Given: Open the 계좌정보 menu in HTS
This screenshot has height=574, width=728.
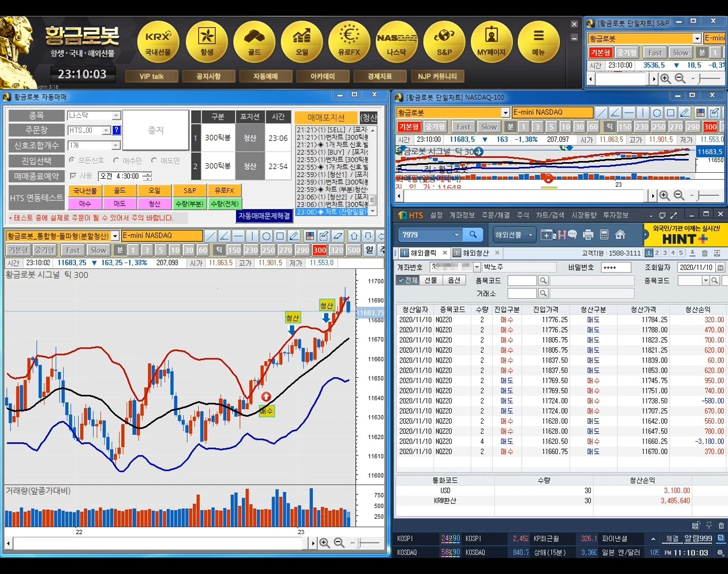Looking at the screenshot, I should tap(462, 215).
